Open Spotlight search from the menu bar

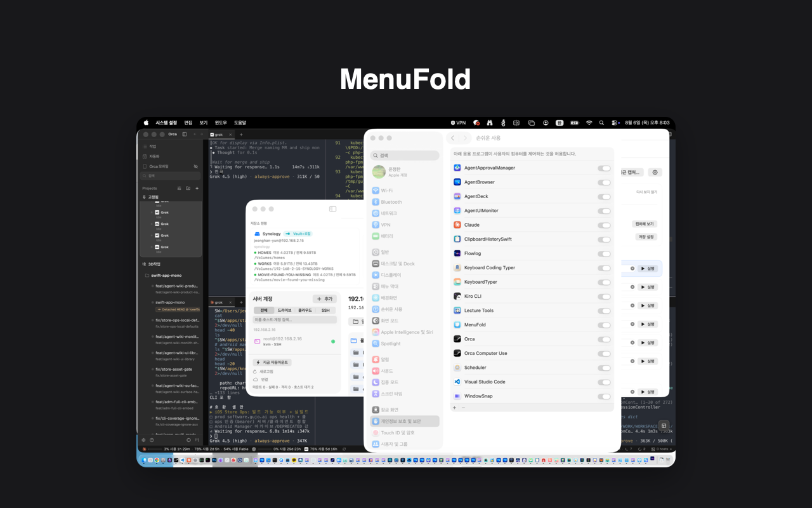click(x=602, y=123)
